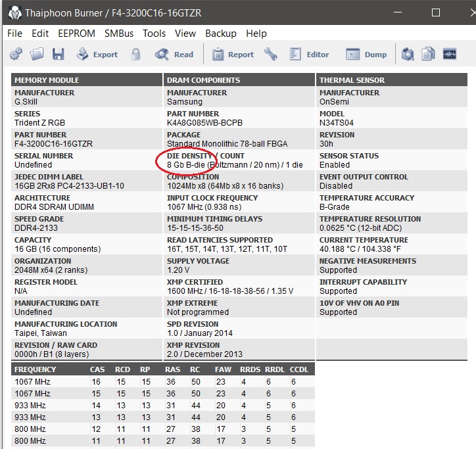Open settings with the gears icon
Image resolution: width=476 pixels, height=449 pixels.
(x=16, y=55)
